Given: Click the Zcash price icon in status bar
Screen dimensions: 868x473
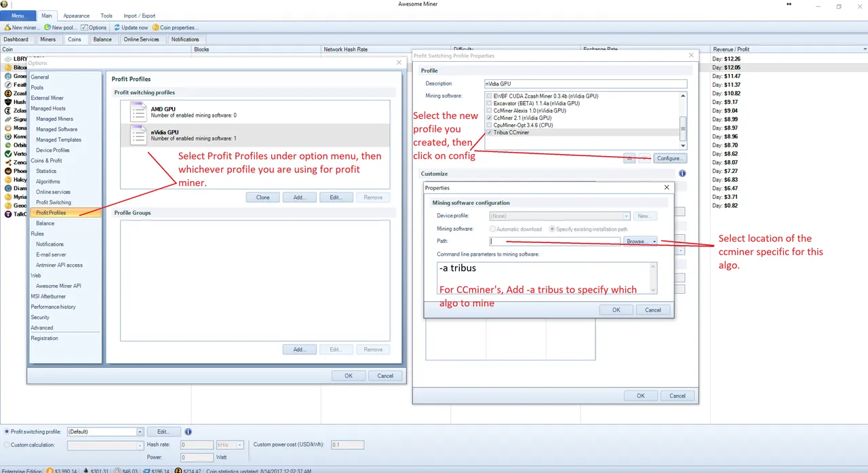Looking at the screenshot, I should 178,470.
